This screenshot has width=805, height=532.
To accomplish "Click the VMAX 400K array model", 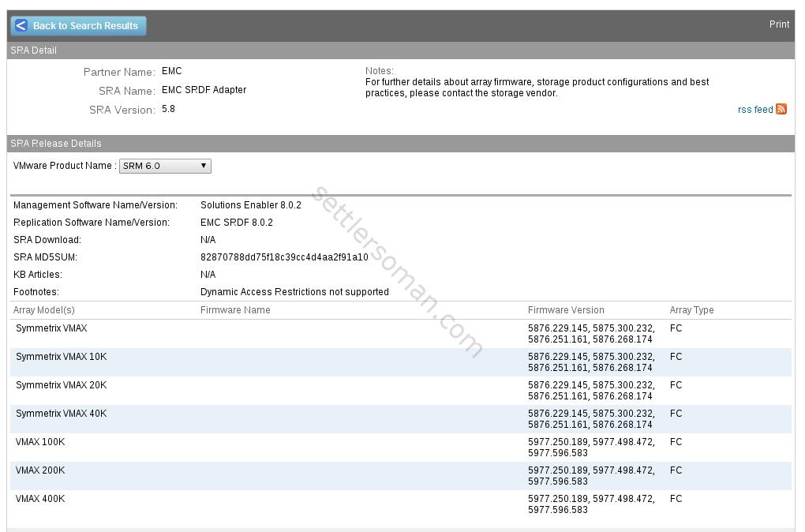I will pyautogui.click(x=40, y=499).
